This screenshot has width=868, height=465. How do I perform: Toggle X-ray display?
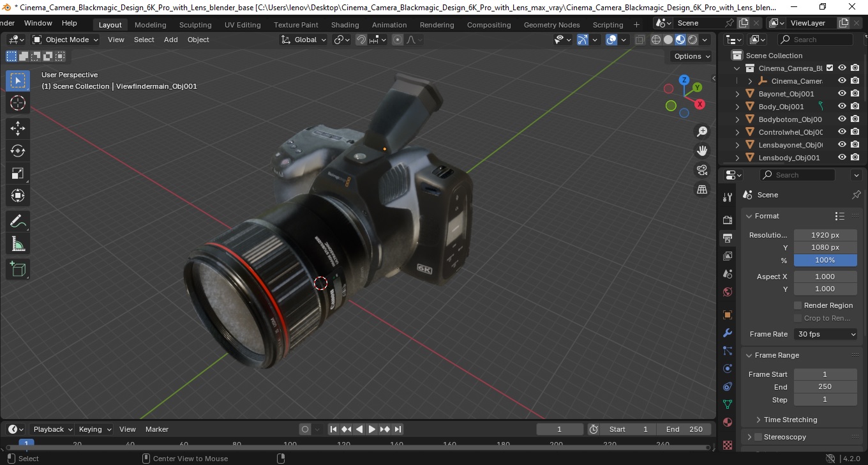coord(640,40)
